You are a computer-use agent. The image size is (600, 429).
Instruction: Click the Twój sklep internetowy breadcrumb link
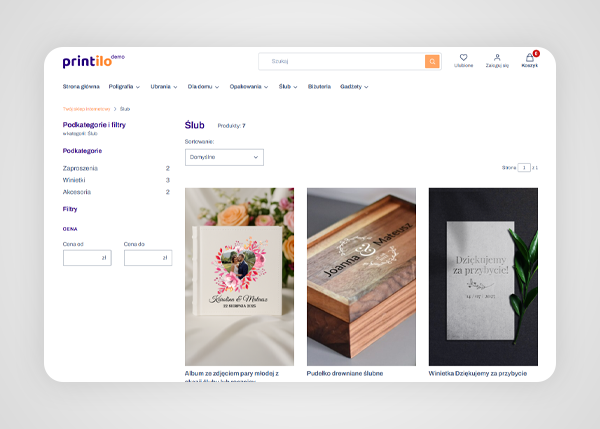point(86,109)
